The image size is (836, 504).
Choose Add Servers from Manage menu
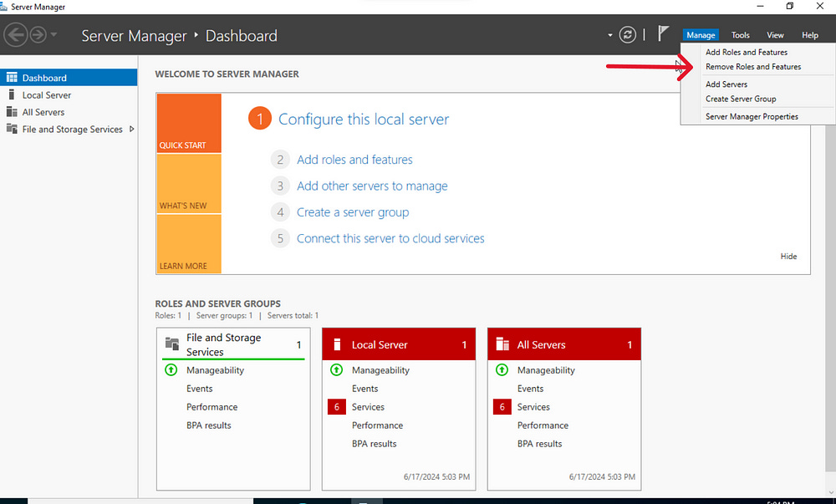[726, 84]
